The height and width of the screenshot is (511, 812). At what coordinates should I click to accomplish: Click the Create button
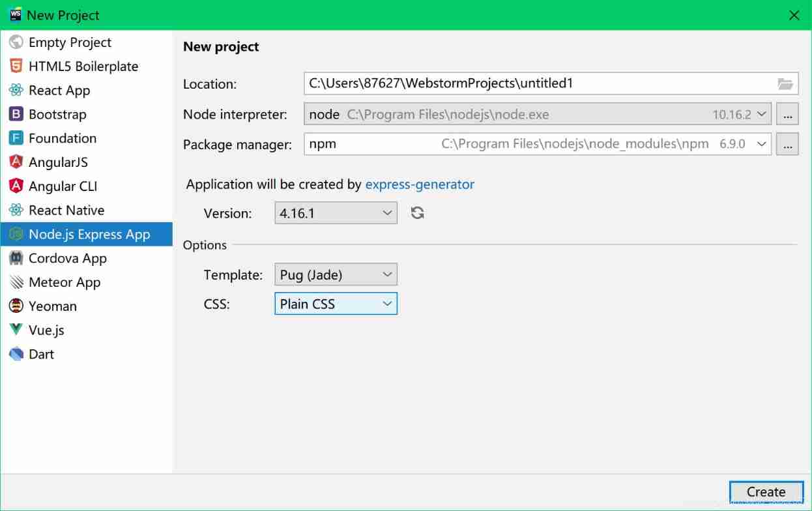pos(766,491)
